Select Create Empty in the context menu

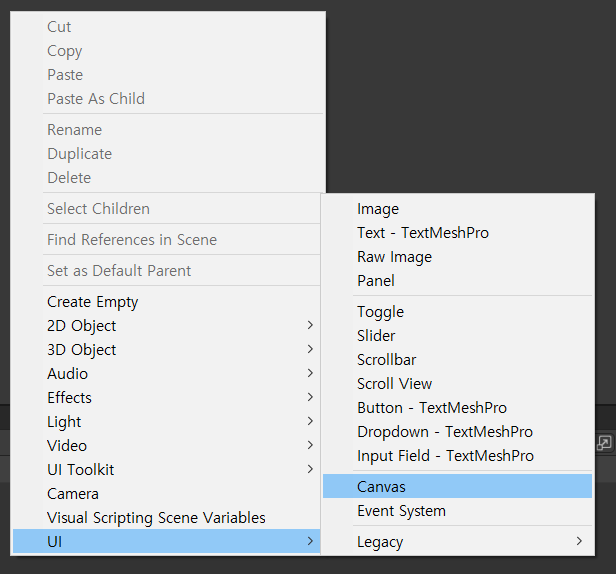coord(167,302)
